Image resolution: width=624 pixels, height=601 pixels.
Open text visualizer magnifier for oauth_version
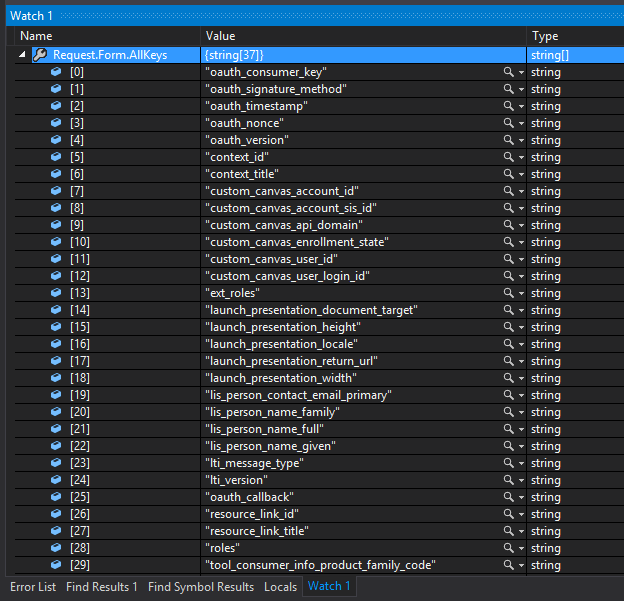tap(508, 140)
